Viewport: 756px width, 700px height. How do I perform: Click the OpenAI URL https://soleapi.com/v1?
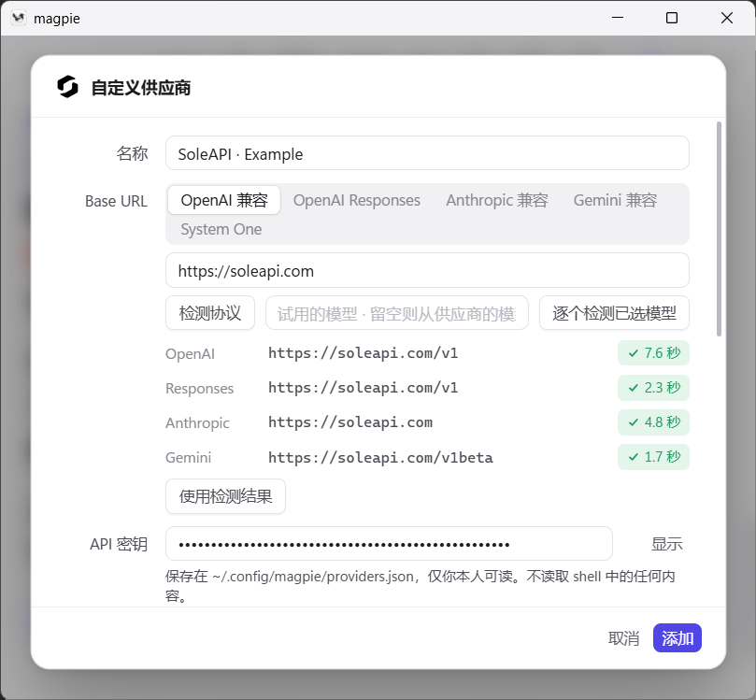click(364, 353)
